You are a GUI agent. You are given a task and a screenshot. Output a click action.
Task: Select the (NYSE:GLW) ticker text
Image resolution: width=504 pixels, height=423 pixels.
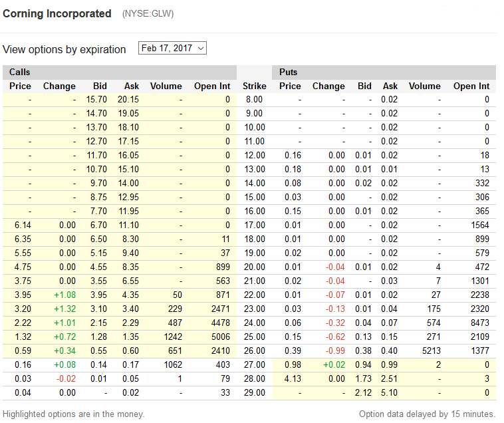(148, 14)
